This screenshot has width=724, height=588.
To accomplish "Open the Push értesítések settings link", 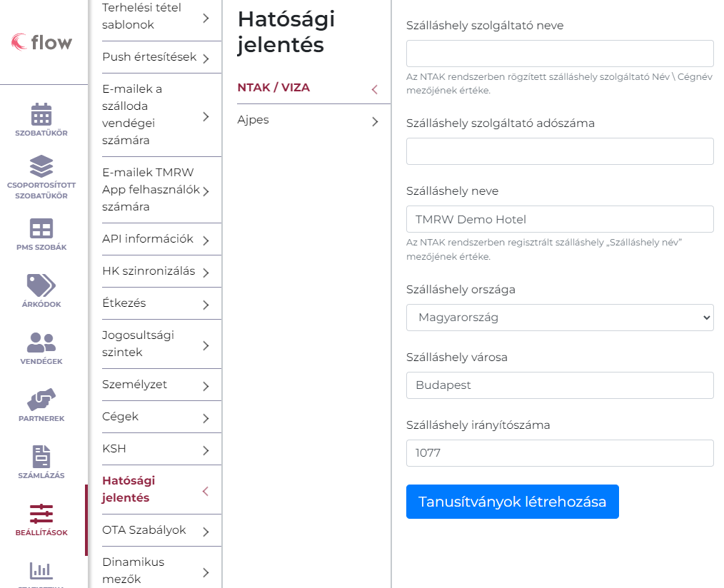I will coord(156,58).
